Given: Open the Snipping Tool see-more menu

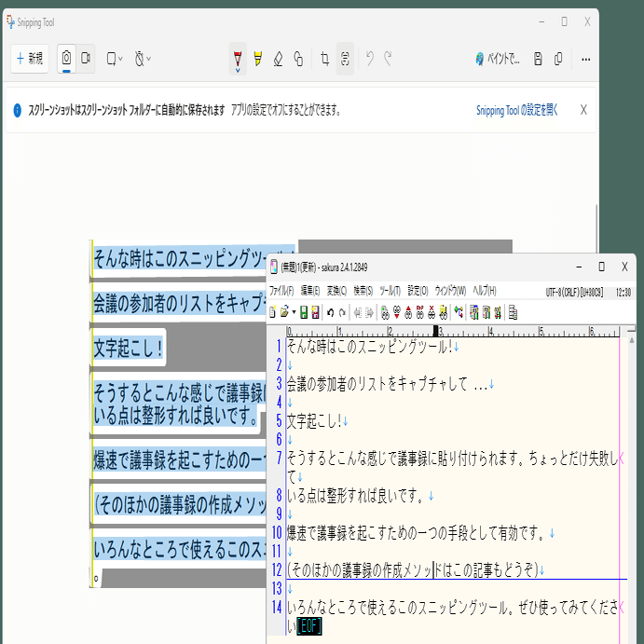Looking at the screenshot, I should [586, 59].
